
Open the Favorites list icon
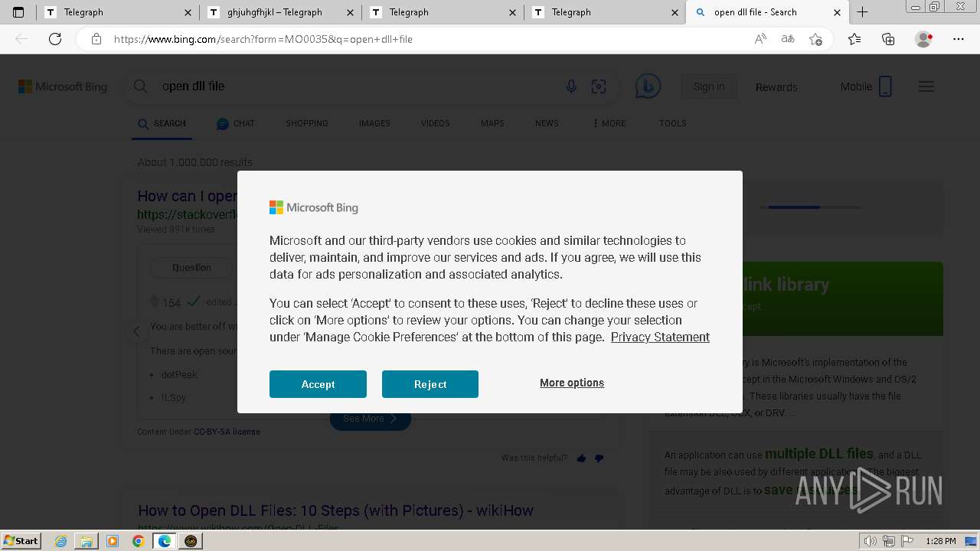[x=854, y=39]
